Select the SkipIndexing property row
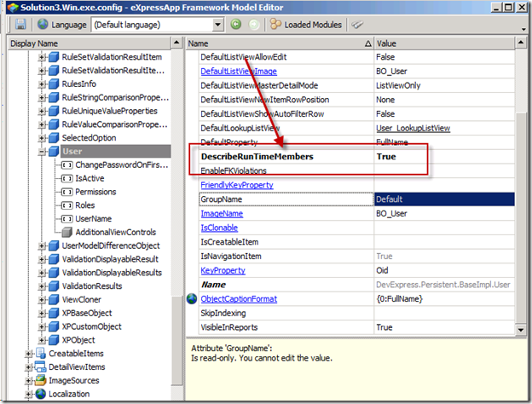This screenshot has height=404, width=532. pyautogui.click(x=356, y=313)
